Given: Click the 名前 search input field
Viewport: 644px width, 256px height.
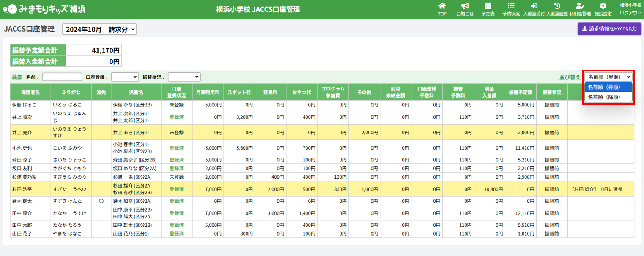Looking at the screenshot, I should pyautogui.click(x=62, y=77).
